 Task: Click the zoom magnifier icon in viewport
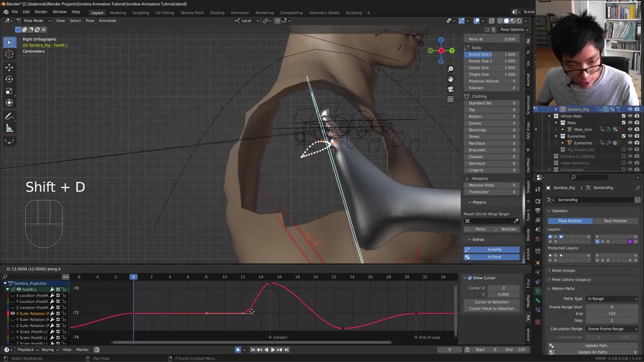coord(450,69)
